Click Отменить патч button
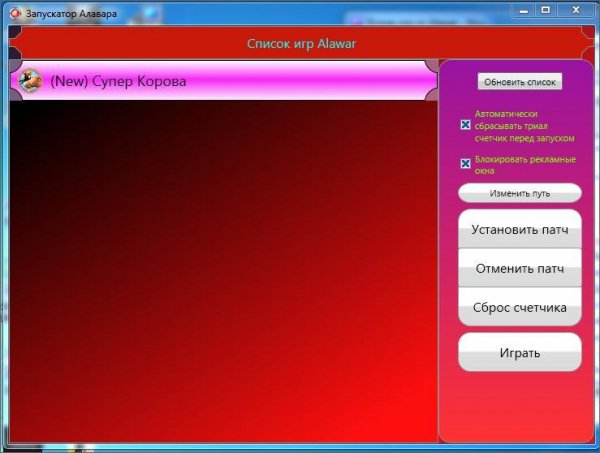This screenshot has width=600, height=453. [x=520, y=268]
